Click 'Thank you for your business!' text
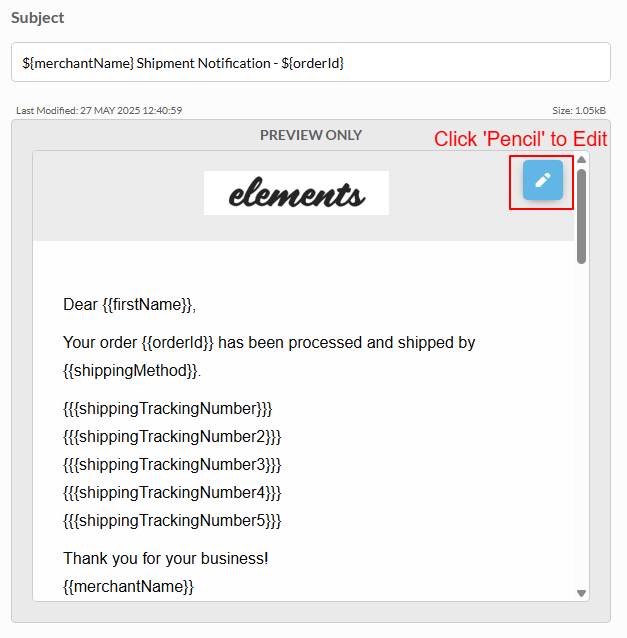 pos(166,558)
